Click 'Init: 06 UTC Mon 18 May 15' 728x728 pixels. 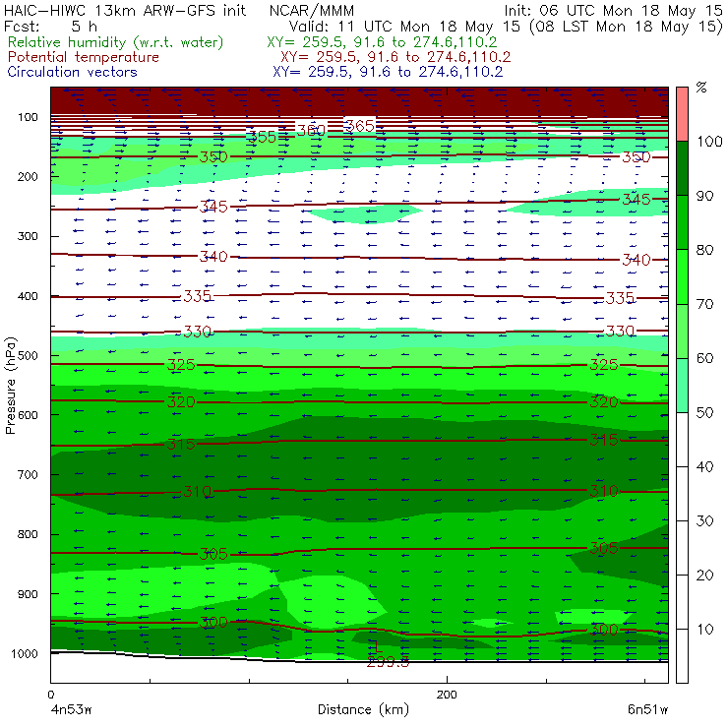tap(613, 10)
